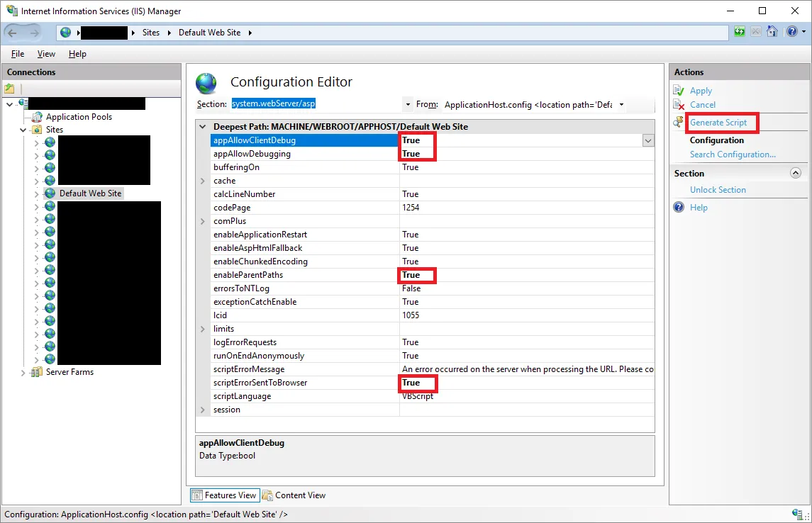
Task: Click the green refresh page icon
Action: point(740,32)
